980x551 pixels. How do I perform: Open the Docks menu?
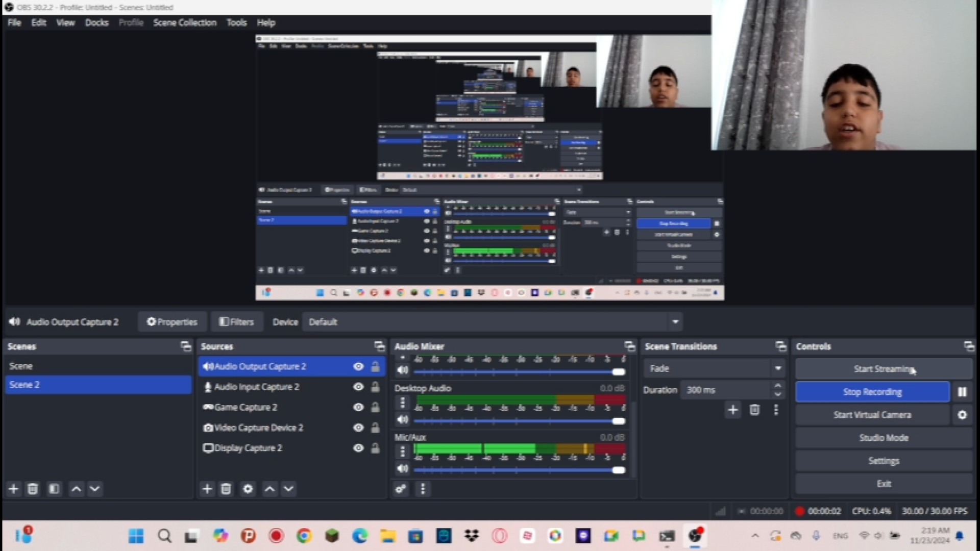(x=96, y=22)
